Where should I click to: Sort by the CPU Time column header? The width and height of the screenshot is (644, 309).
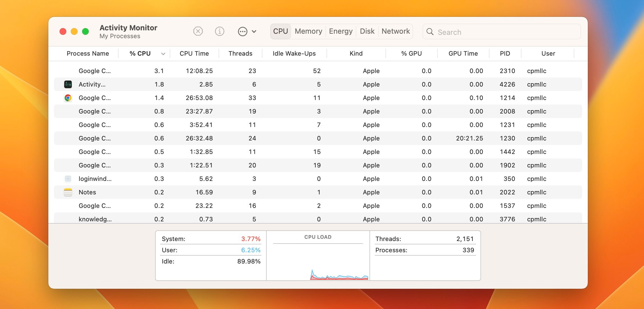click(194, 53)
